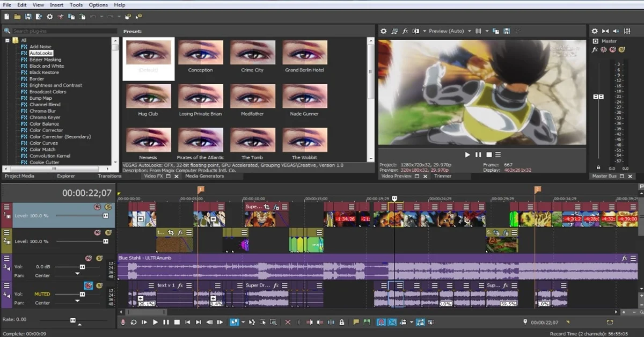Copy selection using the toolbar copy icon
The image size is (644, 337).
72,17
